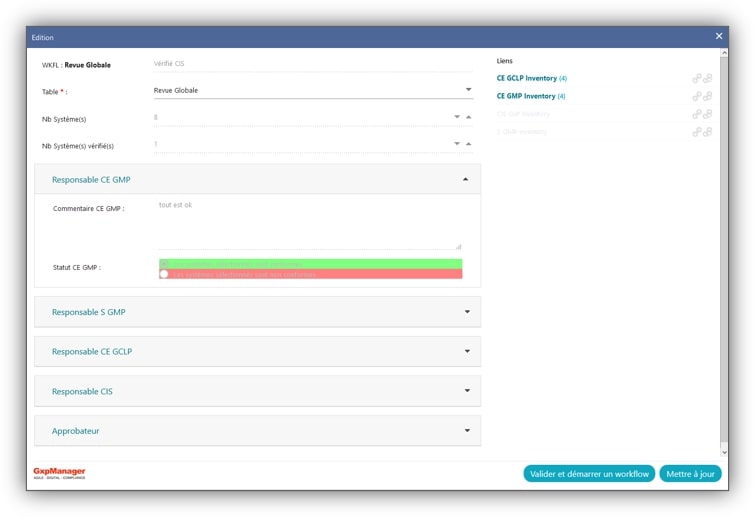Image resolution: width=755 pixels, height=517 pixels.
Task: Click left chain-link icon beside CE GMP Inventory
Action: tap(697, 96)
